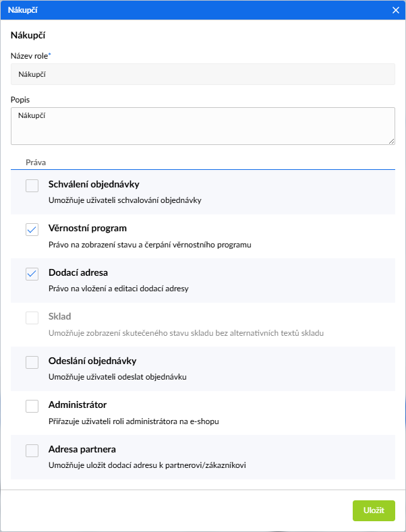Viewport: 406px width, 532px height.
Task: Click the Dodací adresa title text
Action: pyautogui.click(x=78, y=272)
